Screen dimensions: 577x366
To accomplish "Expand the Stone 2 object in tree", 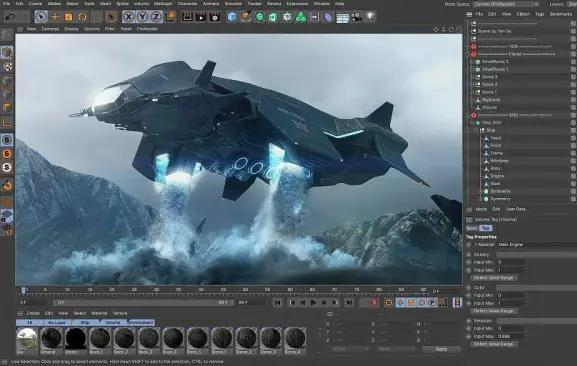I will tap(473, 85).
